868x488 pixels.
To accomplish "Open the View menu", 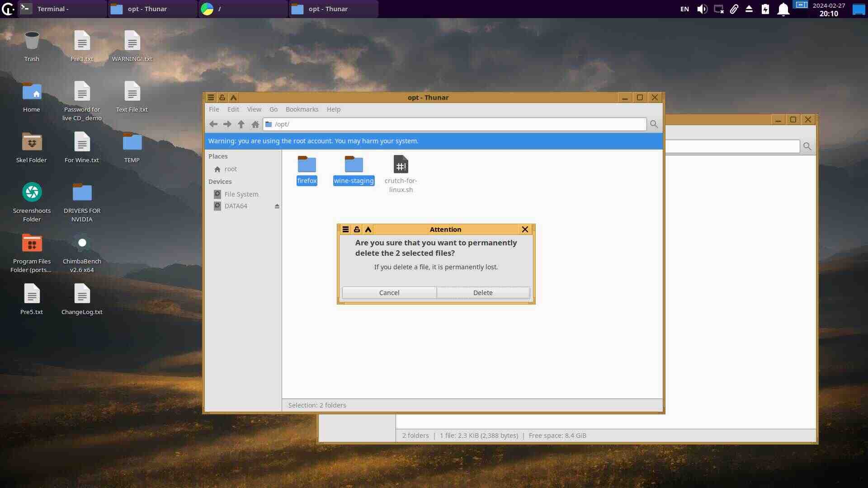I will (x=254, y=109).
